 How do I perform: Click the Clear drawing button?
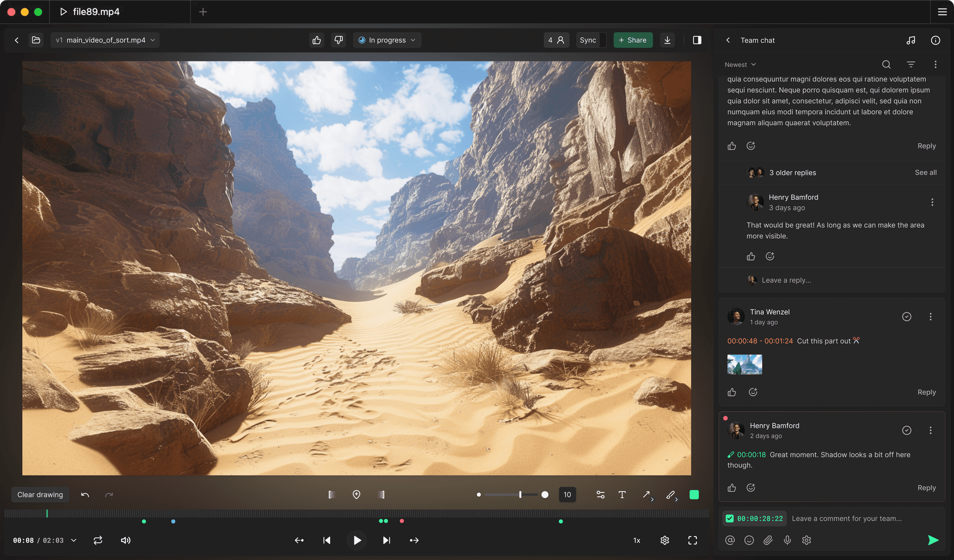(40, 495)
